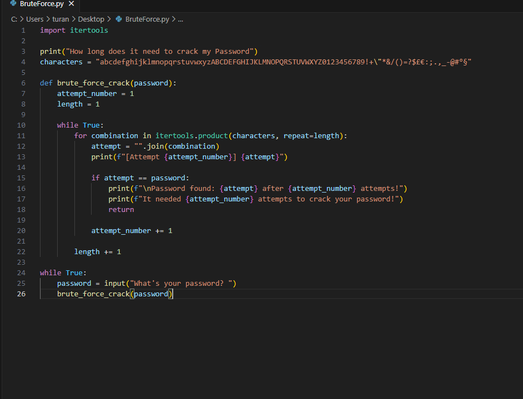
Task: Click the 'import' keyword on line 1
Action: (x=52, y=30)
